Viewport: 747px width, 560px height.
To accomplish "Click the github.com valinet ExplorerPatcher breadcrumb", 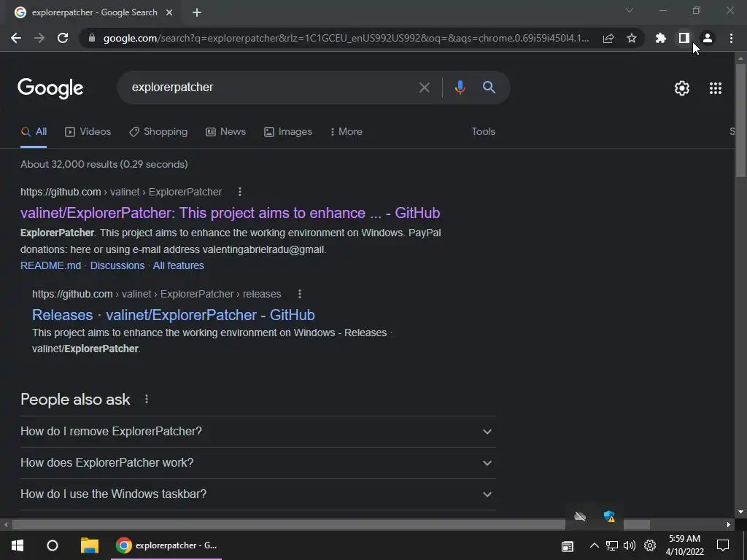I will click(x=121, y=192).
